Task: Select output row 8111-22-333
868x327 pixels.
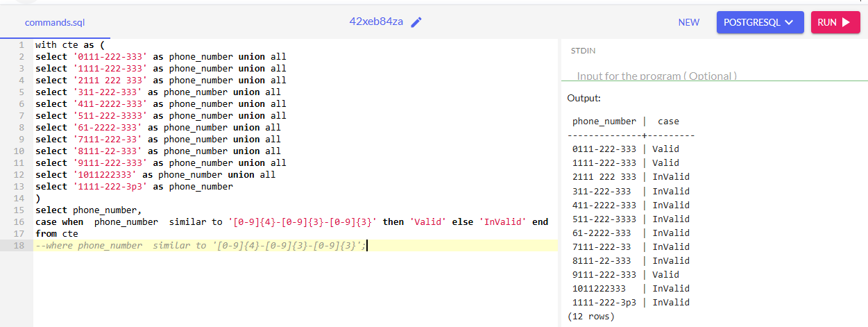Action: [x=631, y=260]
